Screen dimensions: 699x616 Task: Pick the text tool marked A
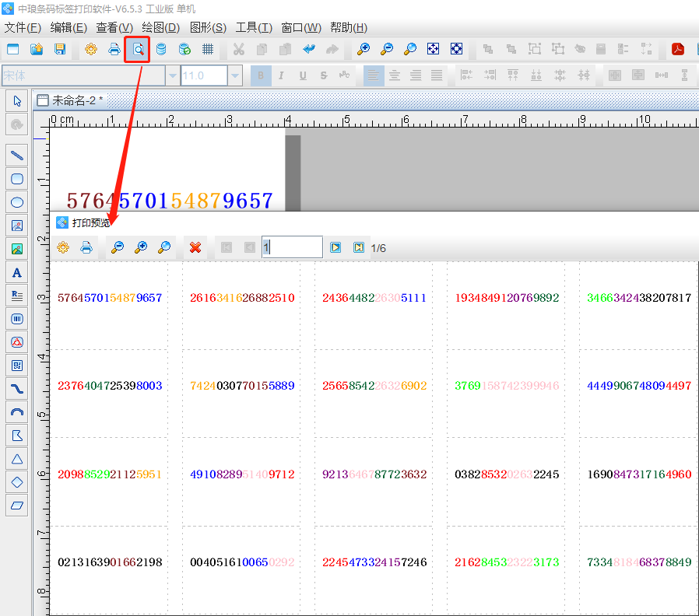point(17,272)
